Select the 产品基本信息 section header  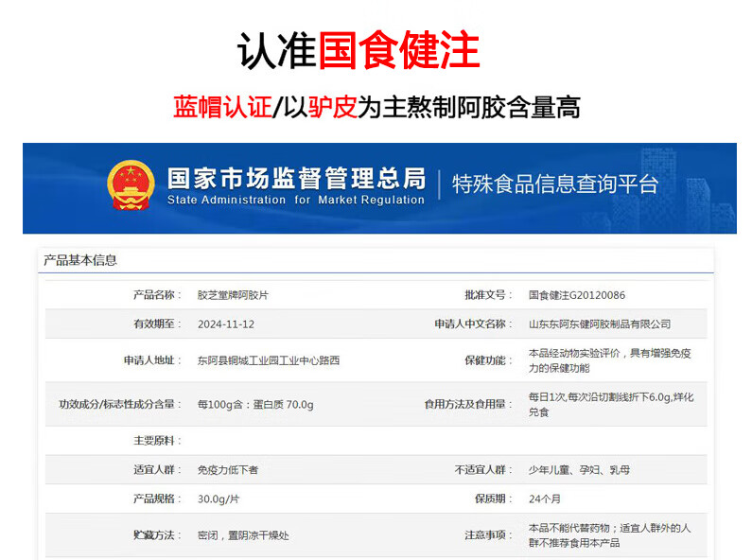[x=80, y=260]
